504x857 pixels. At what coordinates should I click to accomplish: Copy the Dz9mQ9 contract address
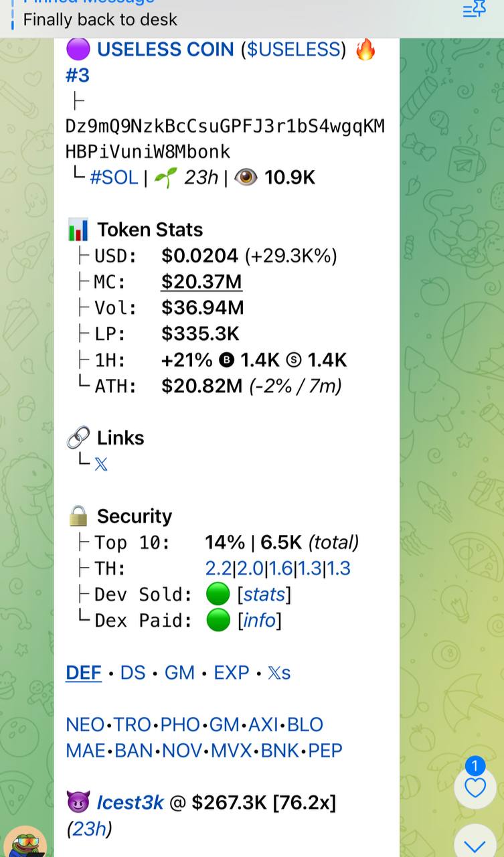(225, 139)
